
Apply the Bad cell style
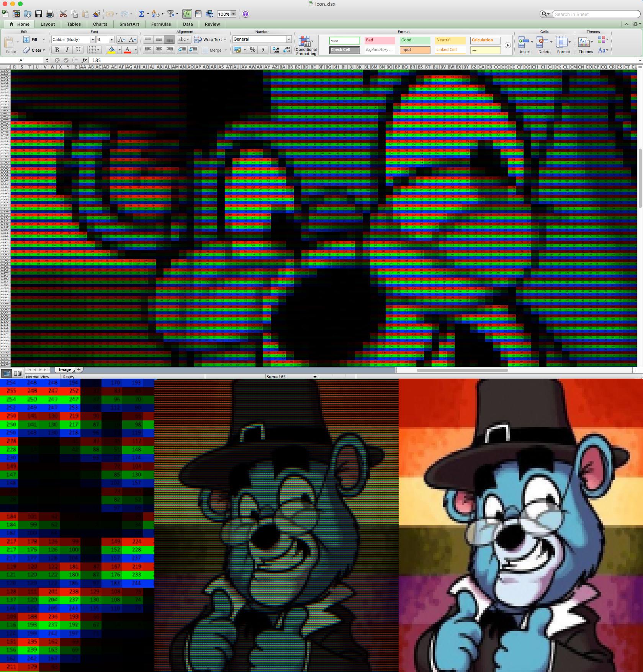click(x=380, y=40)
